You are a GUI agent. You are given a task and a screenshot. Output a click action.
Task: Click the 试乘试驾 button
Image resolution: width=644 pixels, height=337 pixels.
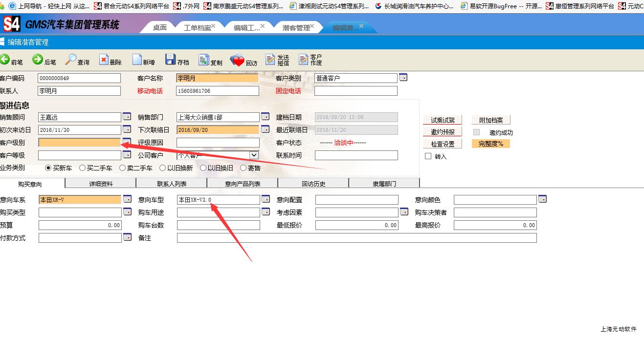click(x=442, y=120)
